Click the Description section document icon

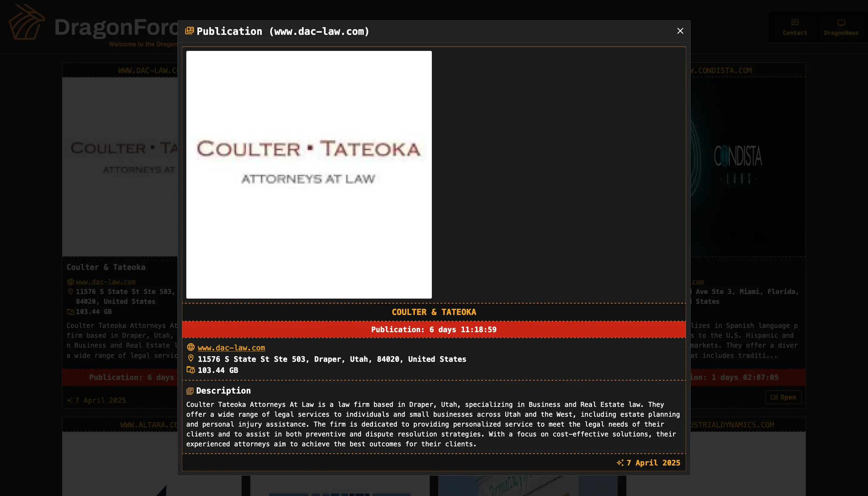[x=190, y=391]
